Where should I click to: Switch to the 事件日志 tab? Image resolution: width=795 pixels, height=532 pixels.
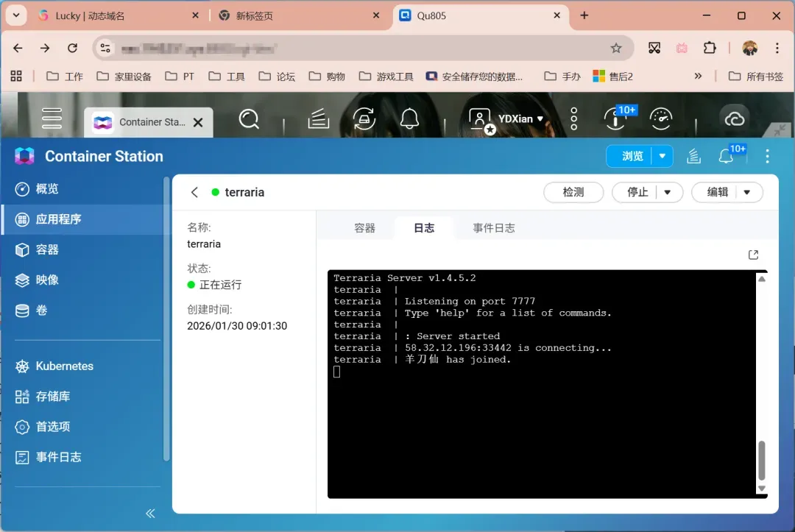494,228
